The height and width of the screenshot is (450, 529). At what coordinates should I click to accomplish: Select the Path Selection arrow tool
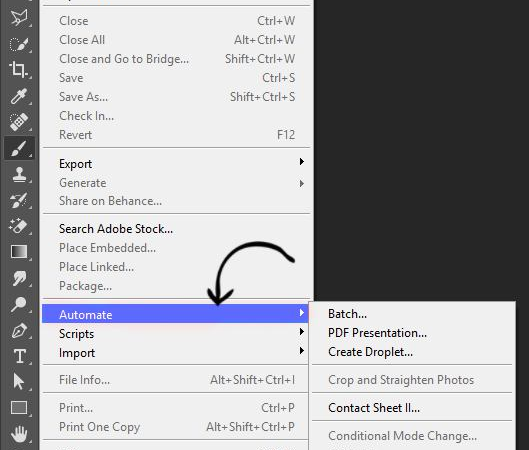19,382
